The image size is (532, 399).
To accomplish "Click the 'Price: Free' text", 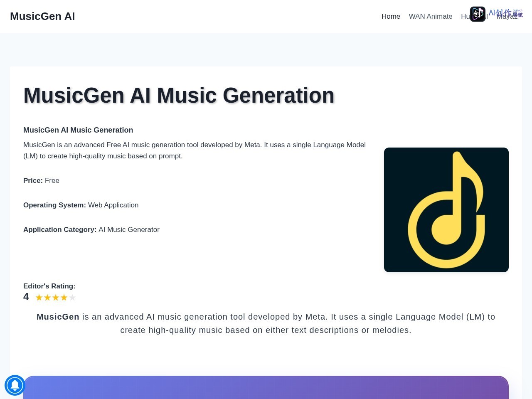I will (42, 180).
